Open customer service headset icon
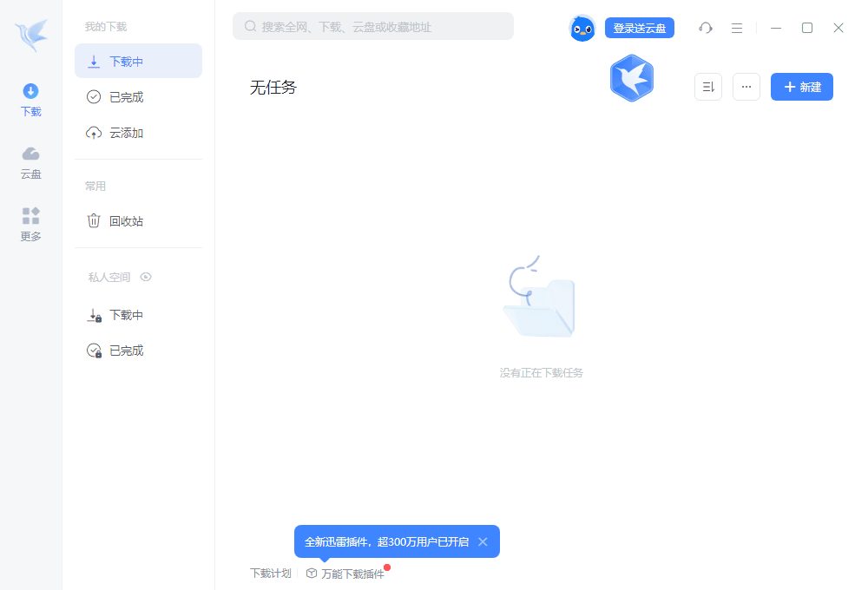The width and height of the screenshot is (868, 590). tap(705, 28)
